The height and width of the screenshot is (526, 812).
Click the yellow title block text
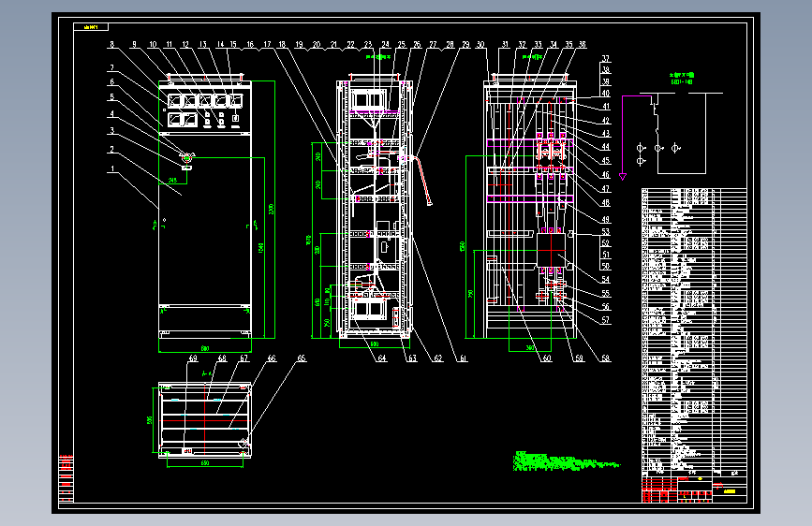(730, 491)
